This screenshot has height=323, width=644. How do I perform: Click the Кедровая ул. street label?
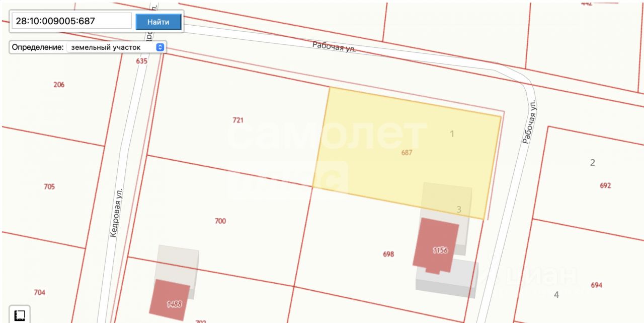pos(116,213)
